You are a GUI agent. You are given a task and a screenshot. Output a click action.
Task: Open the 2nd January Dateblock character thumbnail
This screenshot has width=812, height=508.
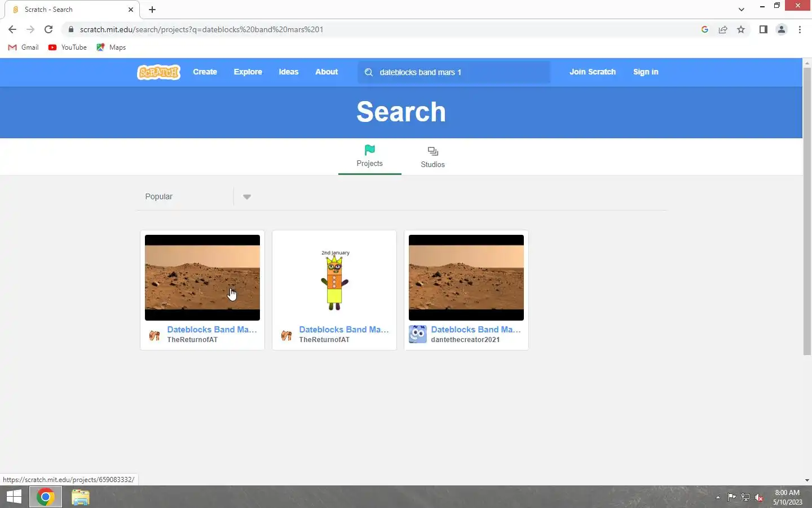[x=334, y=278]
